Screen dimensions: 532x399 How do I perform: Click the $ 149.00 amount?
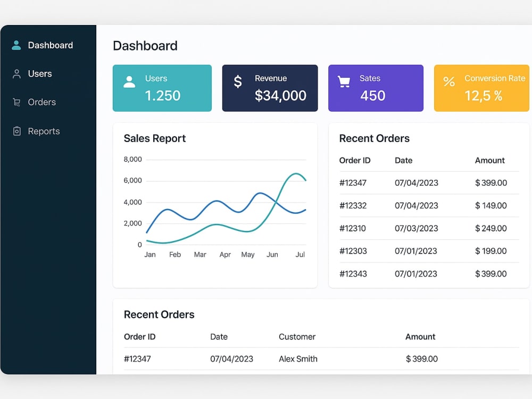[491, 205]
